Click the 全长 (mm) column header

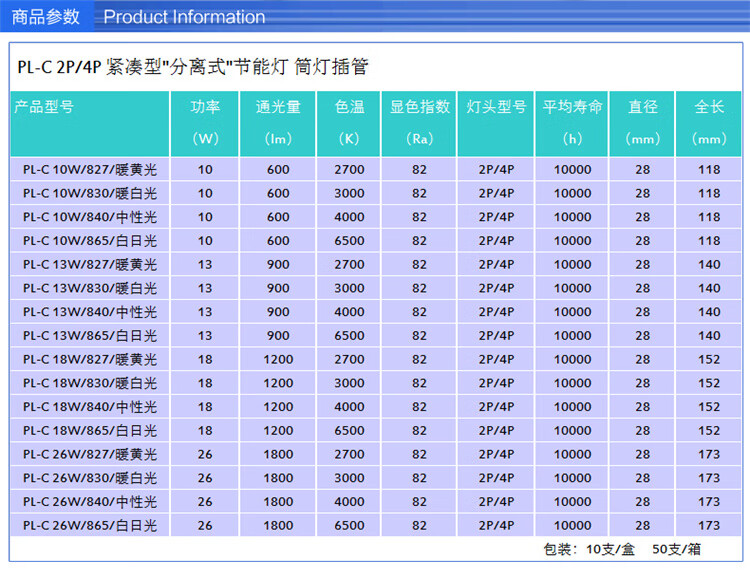tap(709, 122)
